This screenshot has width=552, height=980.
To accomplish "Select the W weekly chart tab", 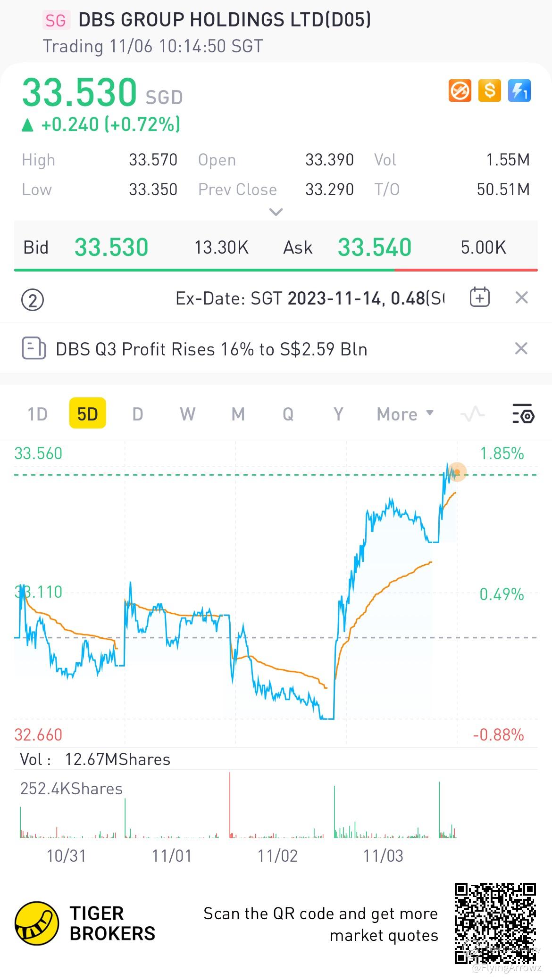I will tap(187, 414).
